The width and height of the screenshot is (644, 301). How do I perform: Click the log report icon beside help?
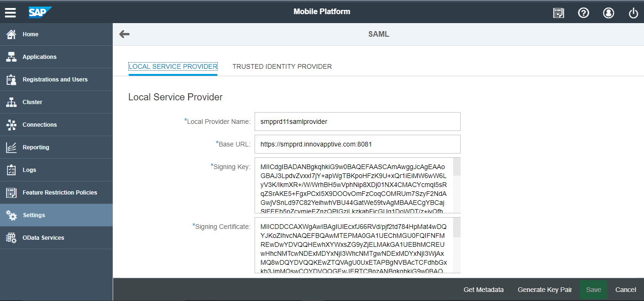pos(558,13)
